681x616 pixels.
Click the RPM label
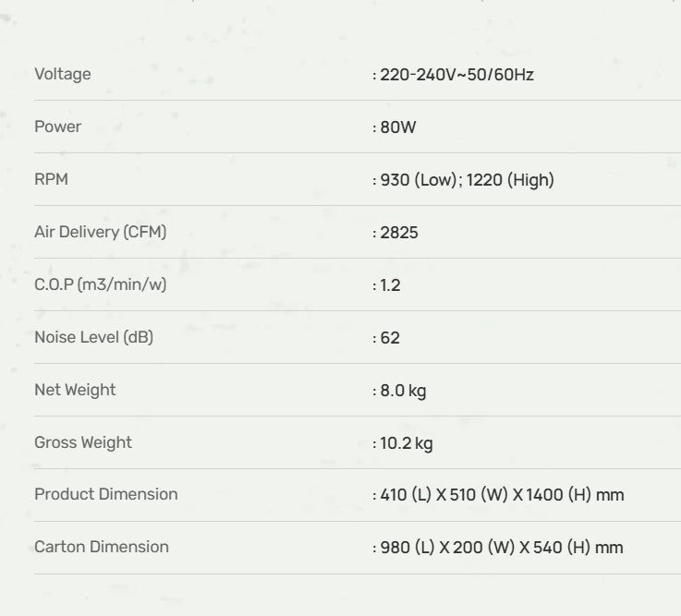51,179
